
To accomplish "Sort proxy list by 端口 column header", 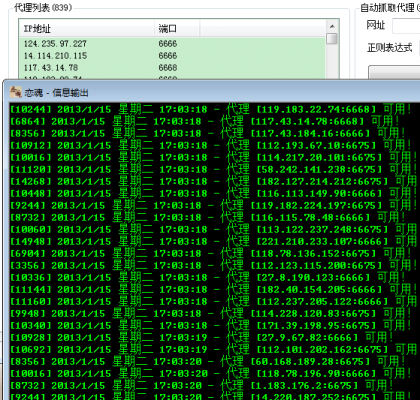I will (x=177, y=29).
